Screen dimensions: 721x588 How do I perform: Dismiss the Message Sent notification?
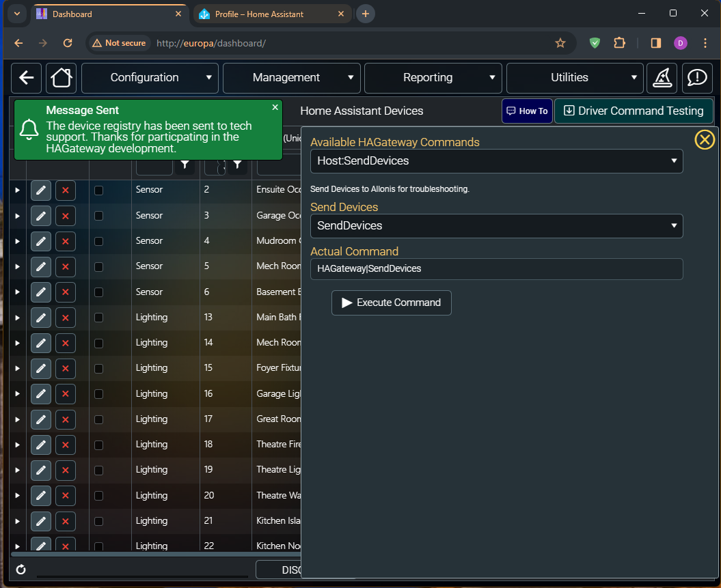tap(275, 107)
